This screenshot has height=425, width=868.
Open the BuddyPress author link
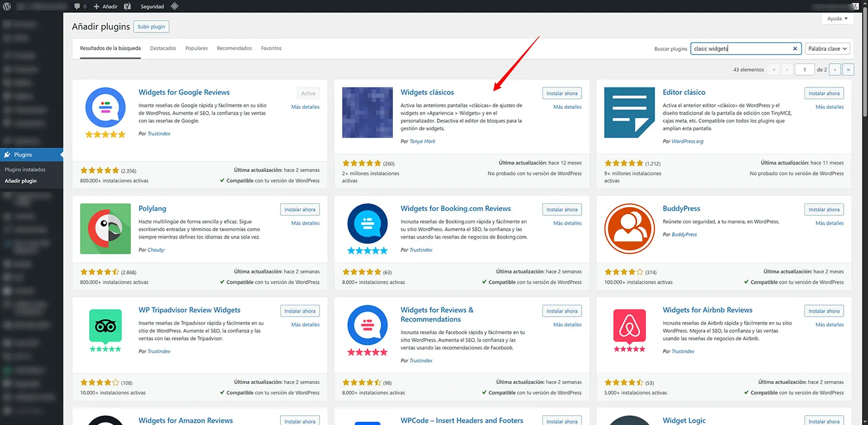[x=684, y=235]
